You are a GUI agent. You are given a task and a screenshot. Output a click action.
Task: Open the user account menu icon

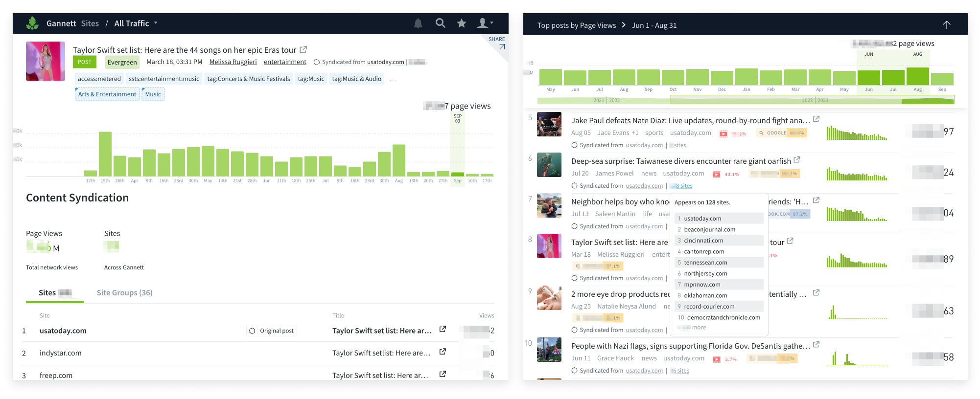[485, 23]
